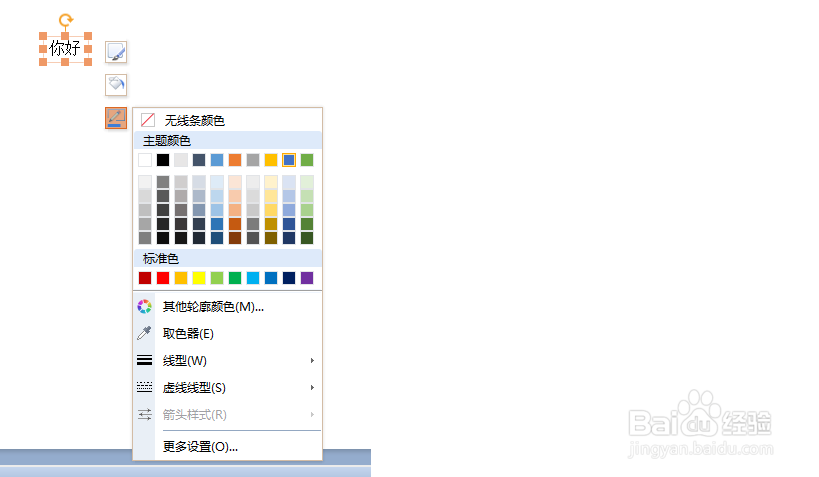Select dark navy standard color
This screenshot has height=477, width=819.
[289, 278]
